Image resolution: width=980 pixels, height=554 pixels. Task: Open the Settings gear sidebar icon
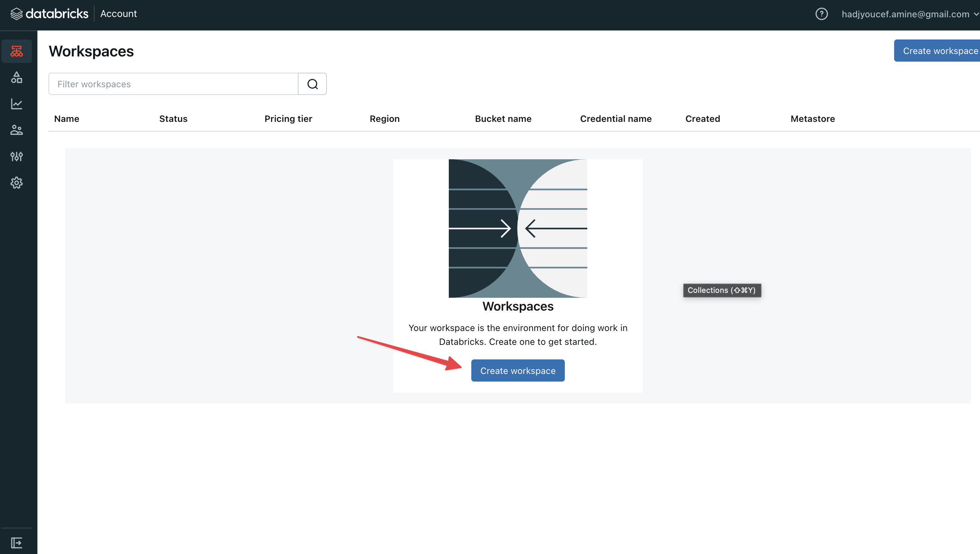coord(16,182)
